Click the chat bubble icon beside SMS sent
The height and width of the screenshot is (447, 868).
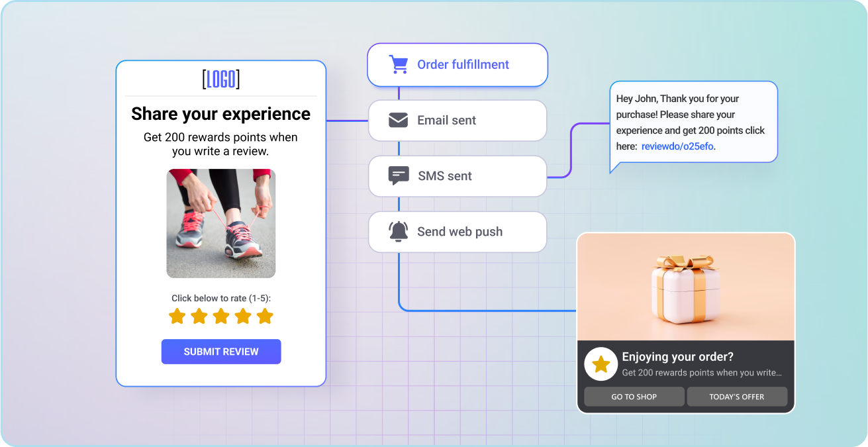pyautogui.click(x=398, y=175)
